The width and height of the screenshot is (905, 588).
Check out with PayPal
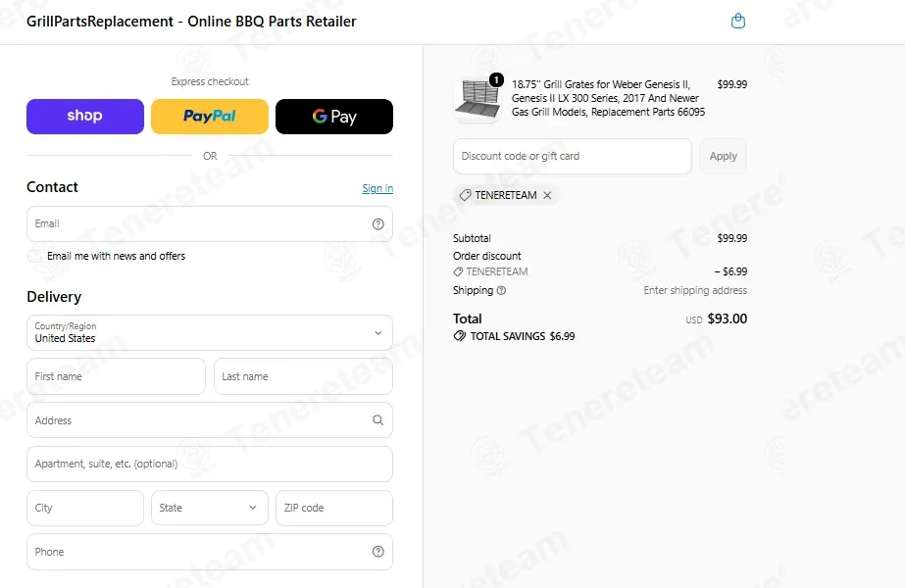210,116
